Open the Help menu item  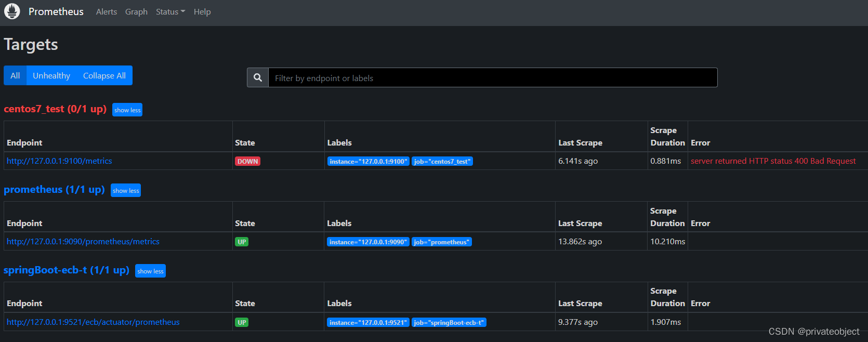pyautogui.click(x=202, y=11)
